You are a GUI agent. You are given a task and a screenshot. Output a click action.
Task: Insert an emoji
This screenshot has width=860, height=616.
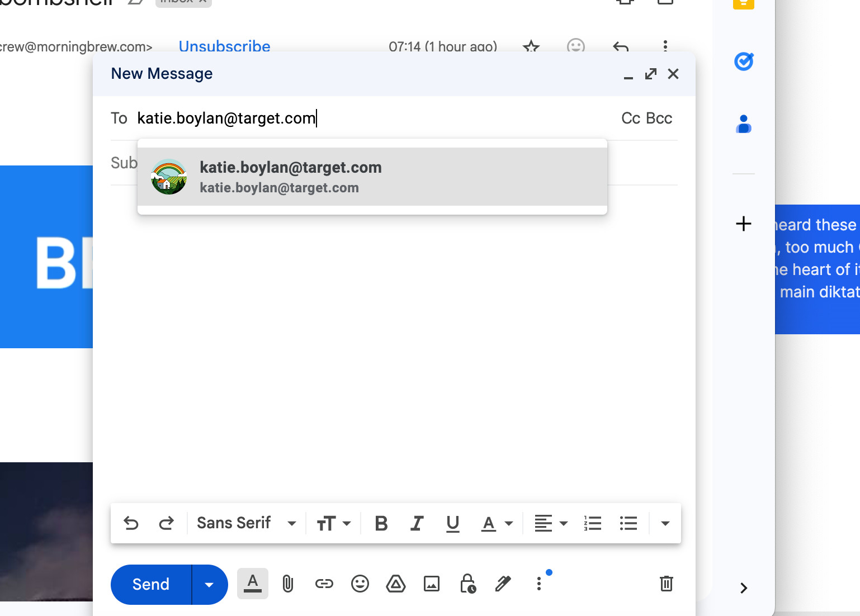tap(360, 584)
